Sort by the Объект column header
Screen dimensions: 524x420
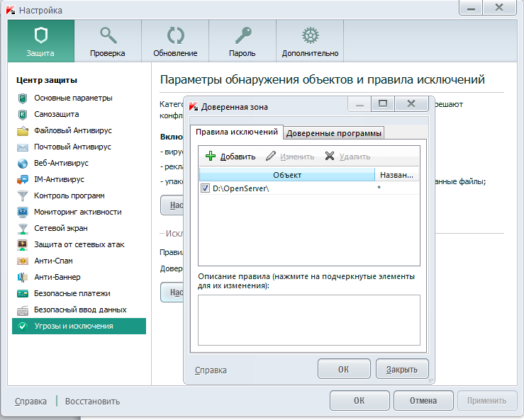pos(287,175)
